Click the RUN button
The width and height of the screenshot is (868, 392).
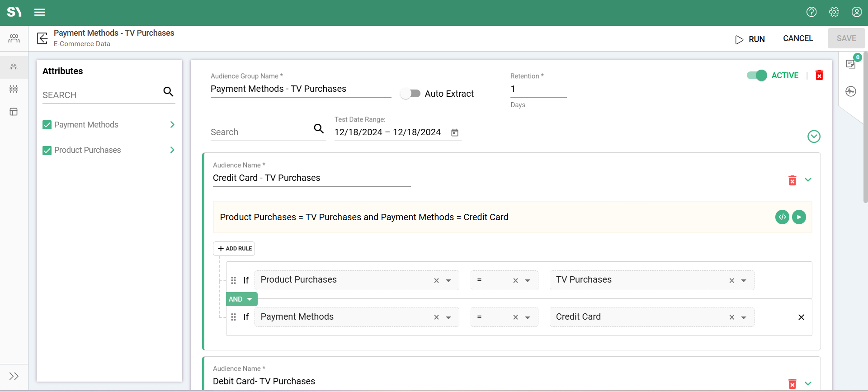point(750,39)
